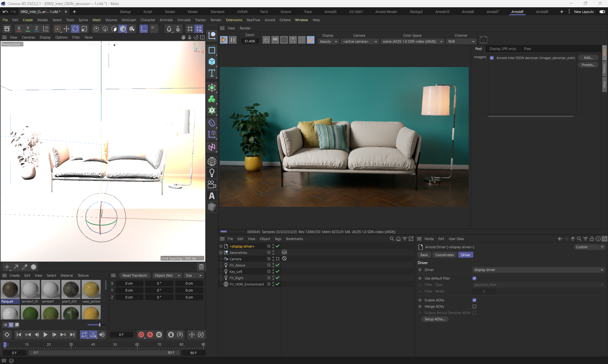608x364 pixels.
Task: Click the camera object icon in the side palette
Action: point(212,184)
